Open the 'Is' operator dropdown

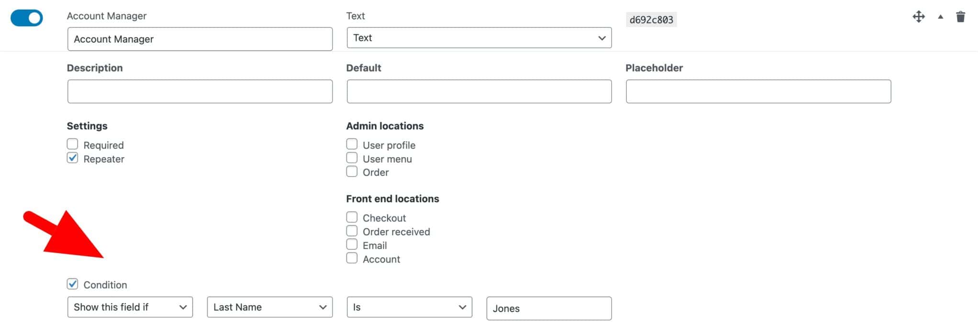click(410, 307)
